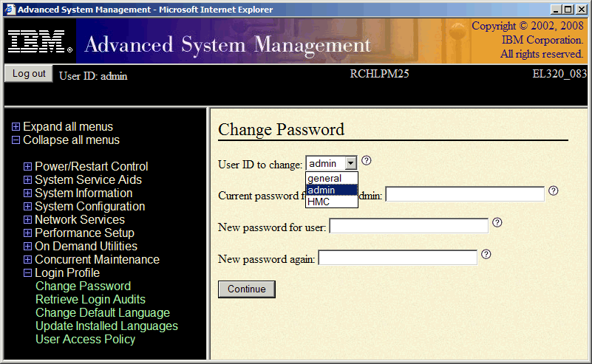Expand the Concurrent Maintenance menu
The width and height of the screenshot is (592, 364).
point(27,259)
